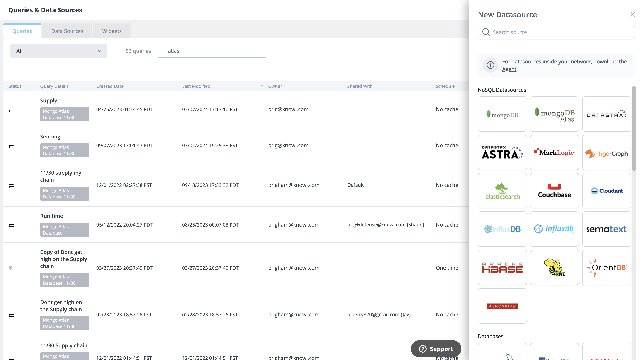644x360 pixels.
Task: Select the Hive datasource tile
Action: tap(555, 267)
